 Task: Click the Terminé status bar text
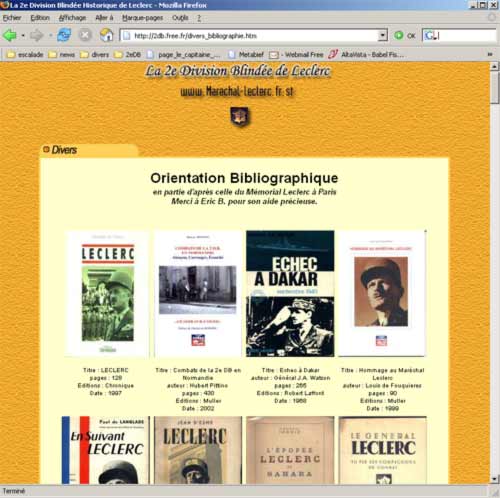[x=14, y=491]
